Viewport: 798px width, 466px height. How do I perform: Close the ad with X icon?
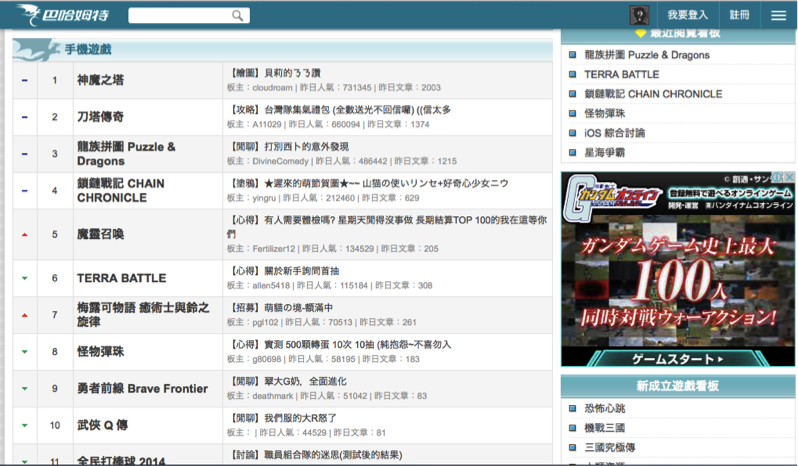click(x=789, y=177)
